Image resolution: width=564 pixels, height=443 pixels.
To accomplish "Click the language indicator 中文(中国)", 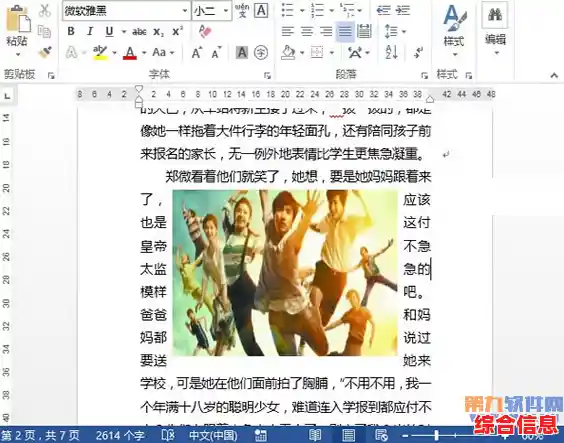I will pos(213,435).
